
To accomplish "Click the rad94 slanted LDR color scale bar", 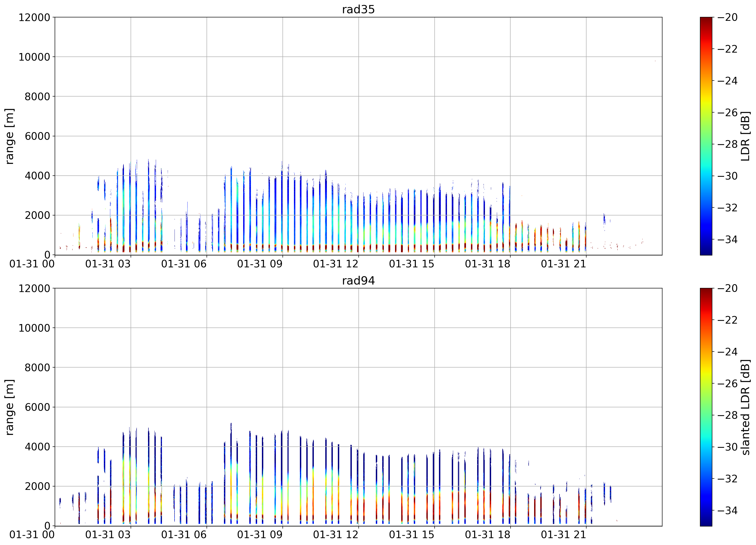I will click(706, 407).
